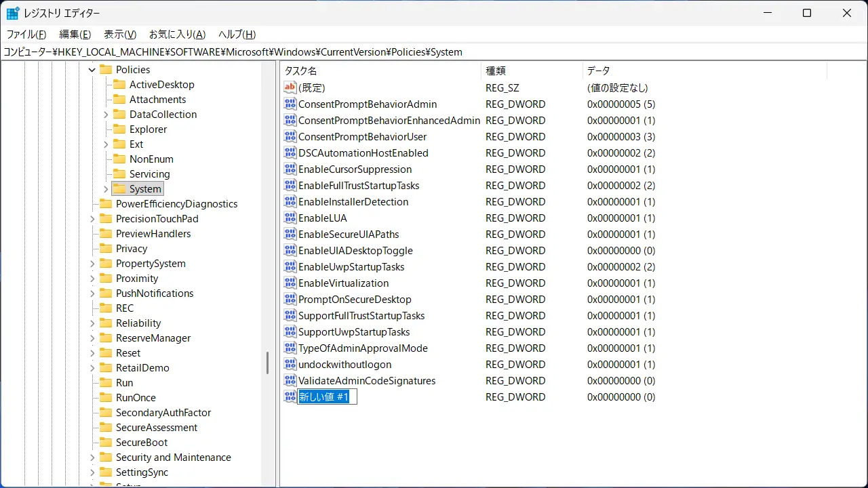Collapse the Policies key

click(x=92, y=69)
